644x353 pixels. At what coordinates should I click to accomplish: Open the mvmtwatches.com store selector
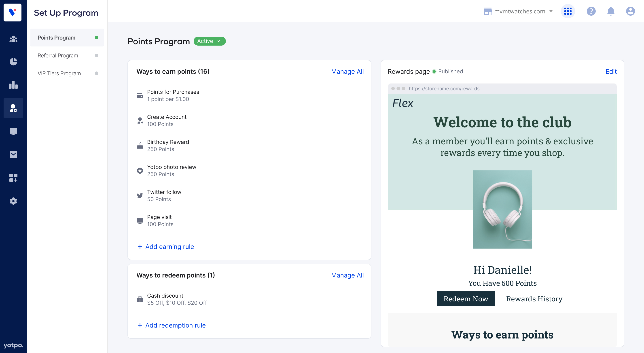pos(518,11)
